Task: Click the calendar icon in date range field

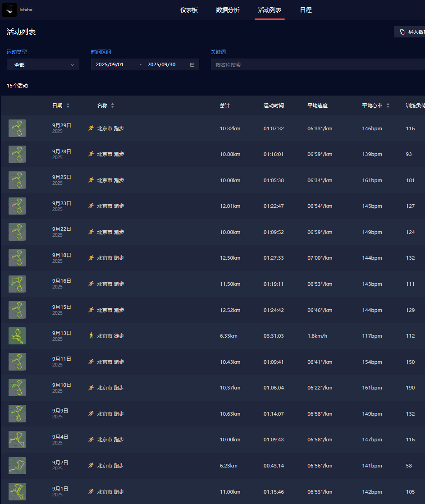Action: pos(192,64)
